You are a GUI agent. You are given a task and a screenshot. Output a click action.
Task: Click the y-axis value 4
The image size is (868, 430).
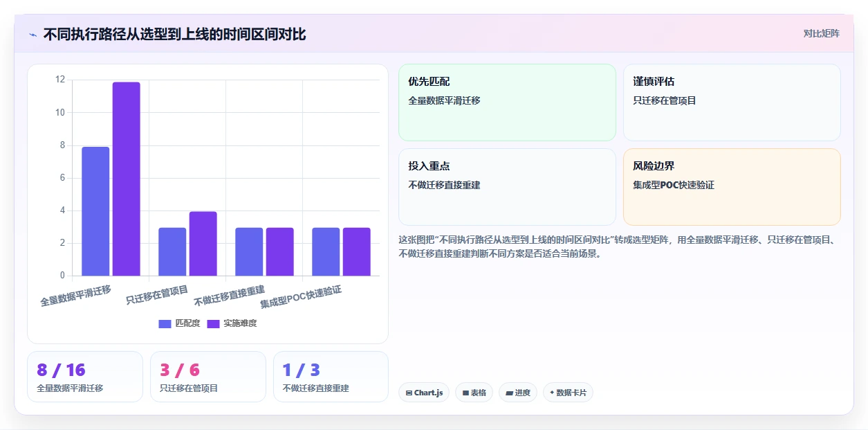tap(62, 210)
